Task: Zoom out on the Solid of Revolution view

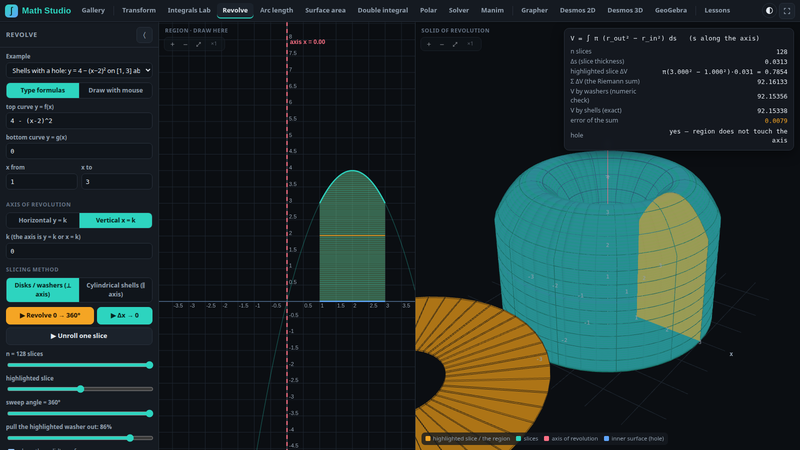Action: point(442,44)
